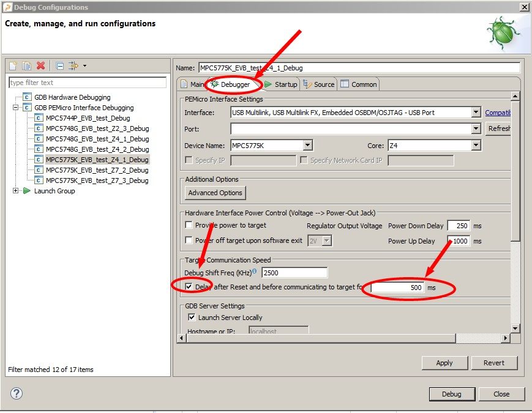Click the Advanced Options button

pyautogui.click(x=215, y=193)
